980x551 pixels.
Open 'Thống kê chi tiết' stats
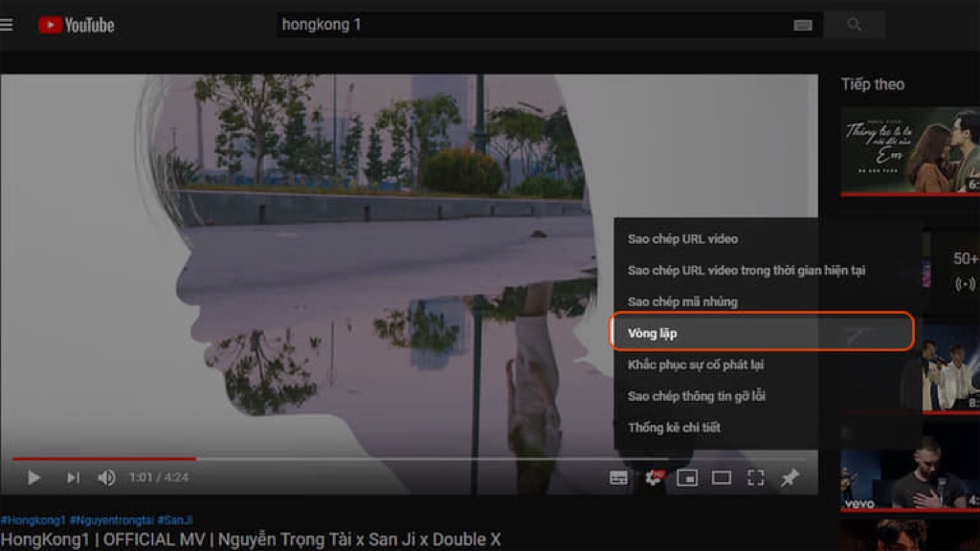674,428
